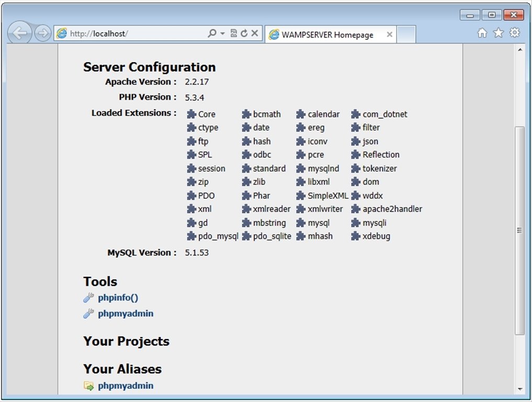532x402 pixels.
Task: Click the tokenizer extension name
Action: coord(380,169)
